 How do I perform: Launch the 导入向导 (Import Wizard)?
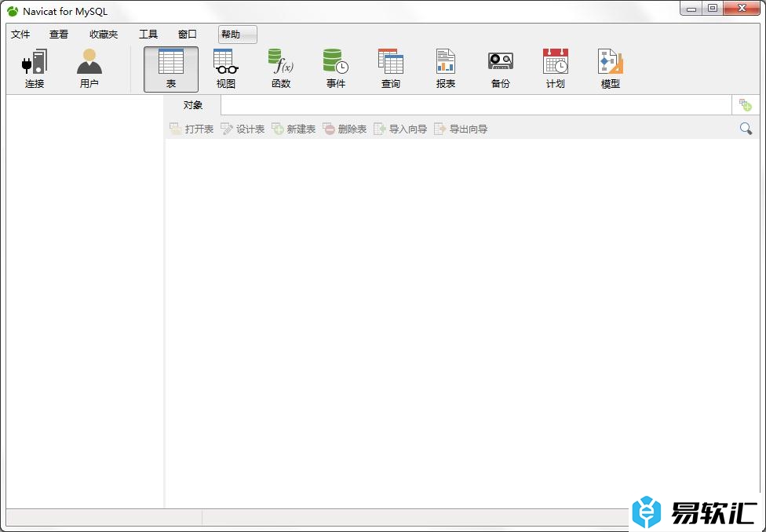tap(400, 129)
